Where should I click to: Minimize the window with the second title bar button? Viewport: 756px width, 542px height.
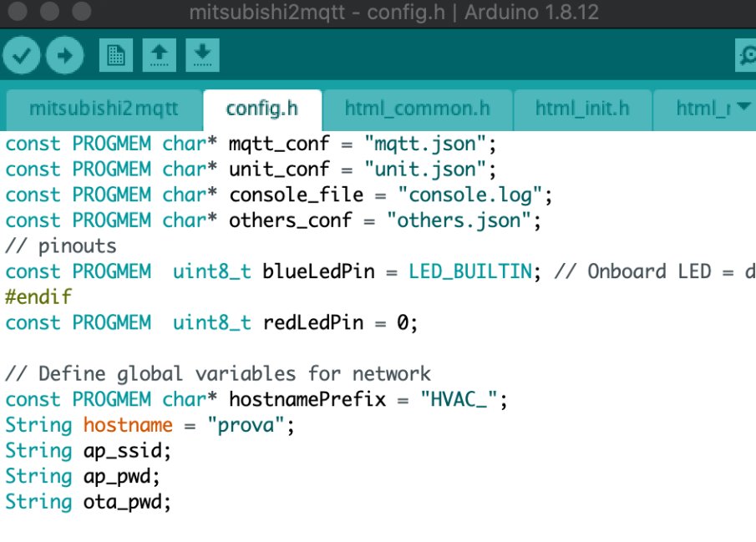pyautogui.click(x=49, y=12)
